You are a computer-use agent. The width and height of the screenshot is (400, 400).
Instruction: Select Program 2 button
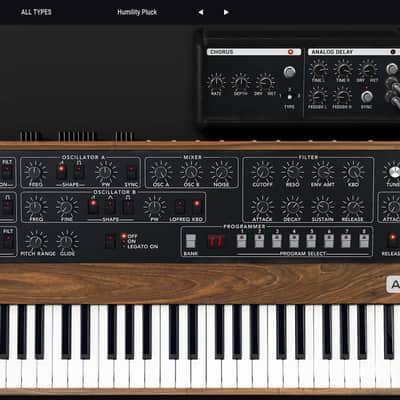259,241
